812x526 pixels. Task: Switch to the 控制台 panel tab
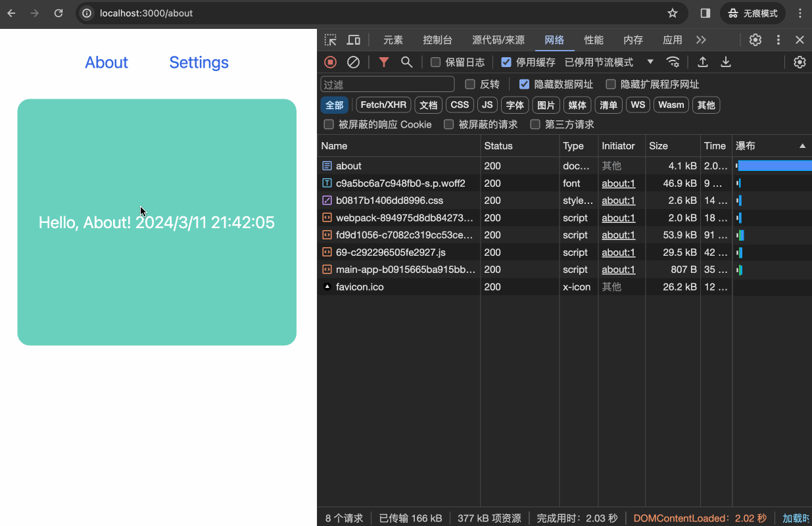pos(437,39)
